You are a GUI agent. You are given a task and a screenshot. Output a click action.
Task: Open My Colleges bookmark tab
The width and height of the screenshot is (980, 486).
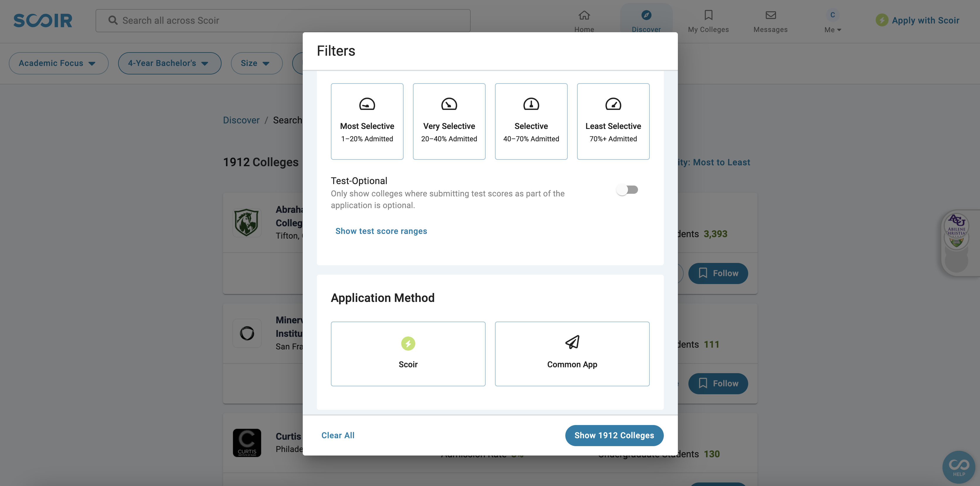(708, 21)
